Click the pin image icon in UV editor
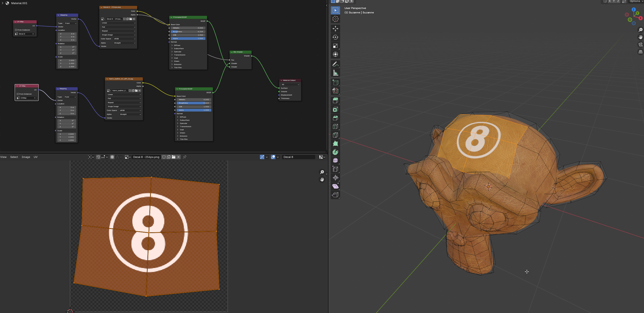Image resolution: width=644 pixels, height=313 pixels. click(185, 157)
